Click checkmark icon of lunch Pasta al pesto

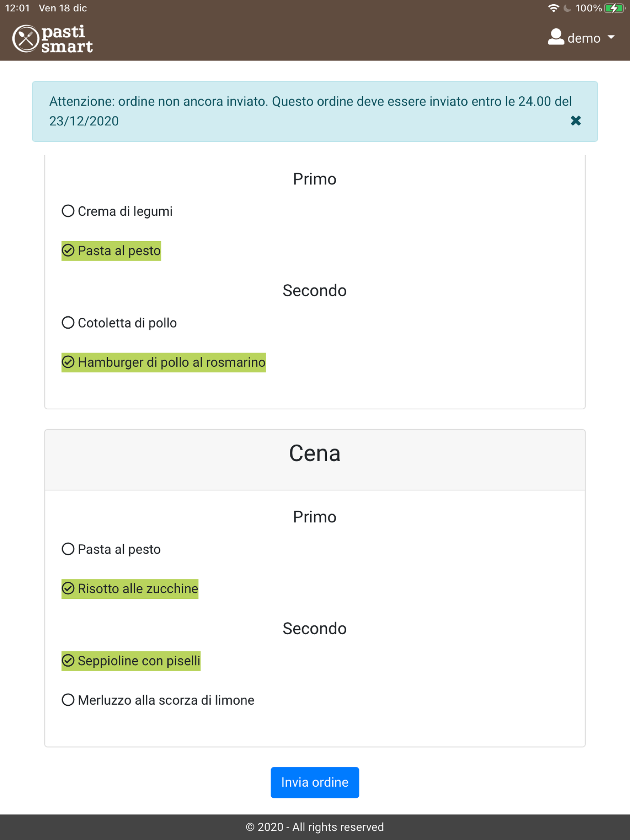pyautogui.click(x=68, y=250)
